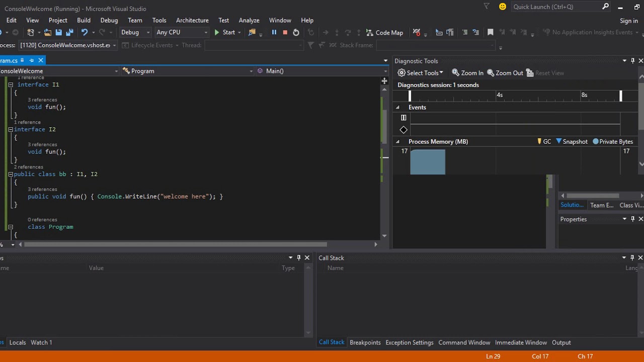Click the Open File folder icon
Image resolution: width=644 pixels, height=362 pixels.
pyautogui.click(x=48, y=32)
